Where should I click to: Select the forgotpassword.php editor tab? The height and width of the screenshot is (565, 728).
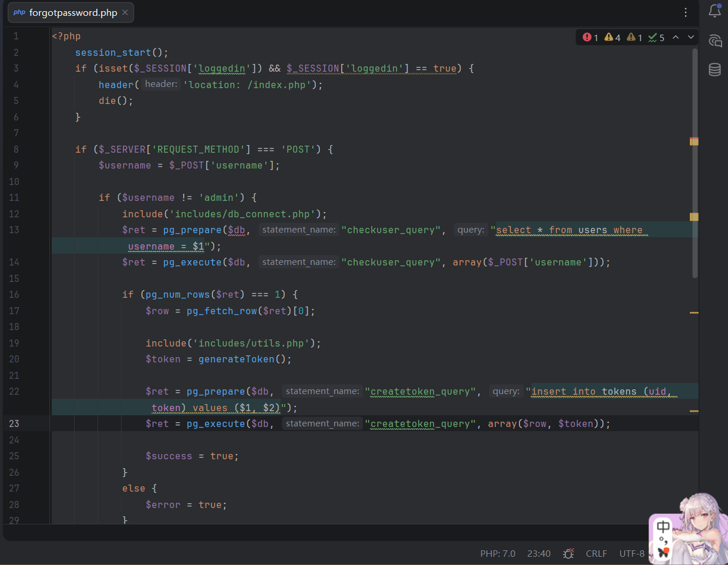click(x=73, y=12)
